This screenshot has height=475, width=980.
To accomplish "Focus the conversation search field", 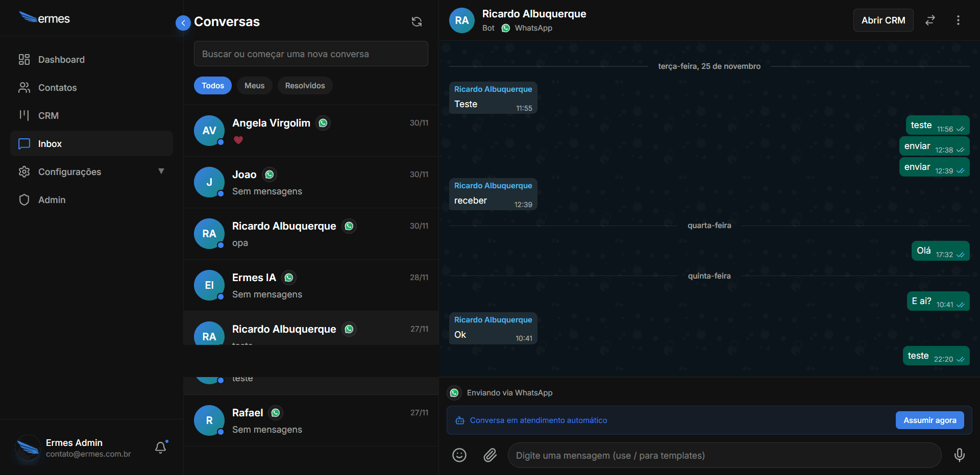I will [x=310, y=54].
